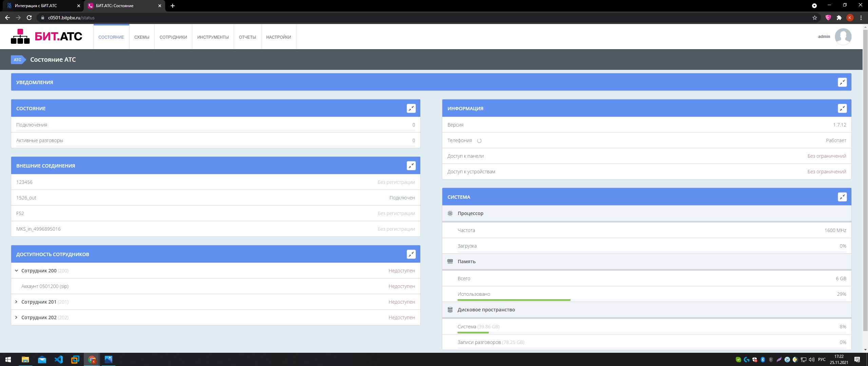Close the БИТ.АТС: Состояние tab
The height and width of the screenshot is (366, 868).
(160, 6)
